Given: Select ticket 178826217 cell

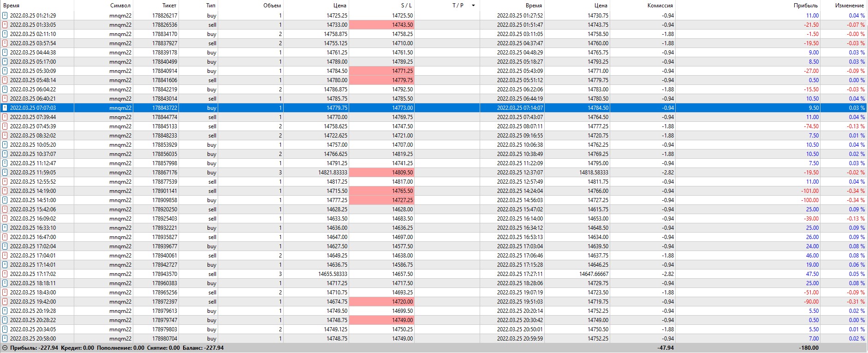Looking at the screenshot, I should [165, 16].
